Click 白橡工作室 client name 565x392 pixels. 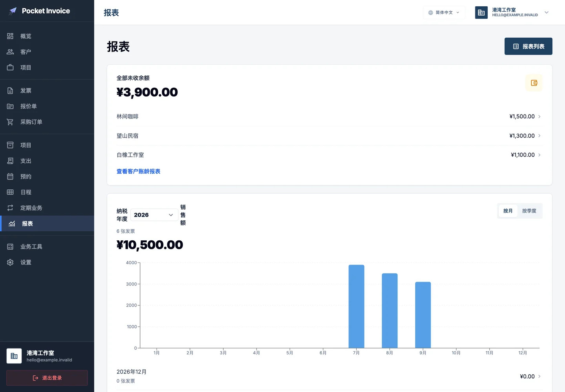pos(130,155)
